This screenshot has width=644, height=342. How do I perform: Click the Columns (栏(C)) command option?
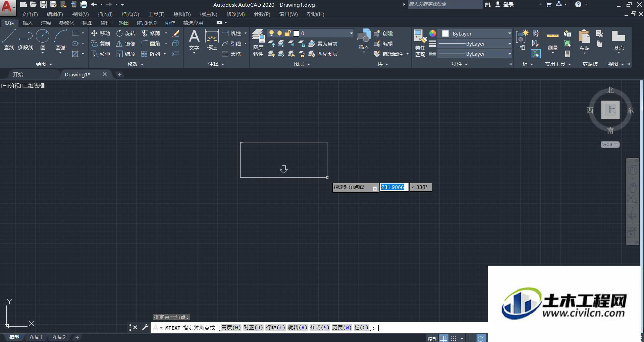point(361,328)
